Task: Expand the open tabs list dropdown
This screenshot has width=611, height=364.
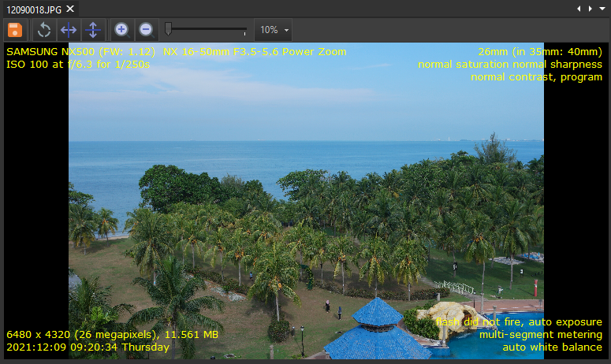Action: [602, 9]
